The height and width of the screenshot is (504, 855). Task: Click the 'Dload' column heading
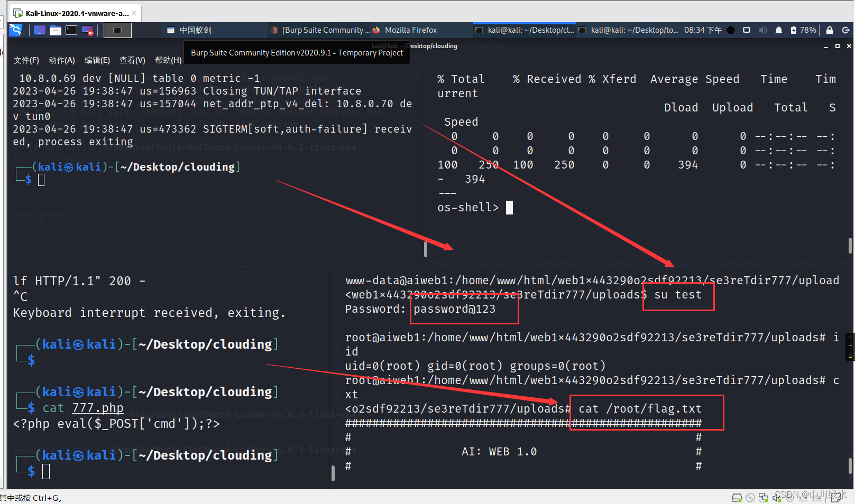[681, 108]
